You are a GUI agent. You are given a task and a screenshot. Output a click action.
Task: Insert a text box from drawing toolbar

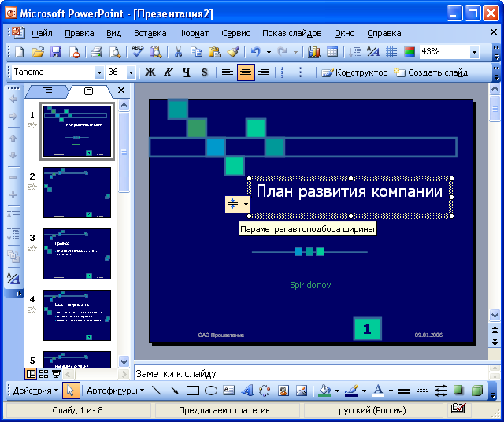tap(229, 391)
